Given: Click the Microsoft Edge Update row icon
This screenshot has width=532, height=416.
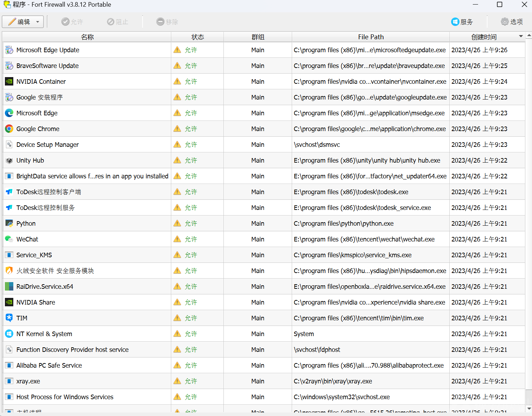Looking at the screenshot, I should coord(9,50).
